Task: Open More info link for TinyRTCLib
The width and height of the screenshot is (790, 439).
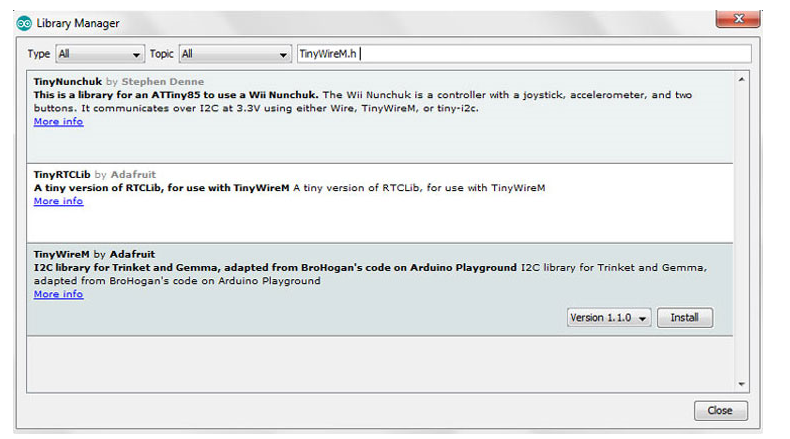Action: [58, 201]
